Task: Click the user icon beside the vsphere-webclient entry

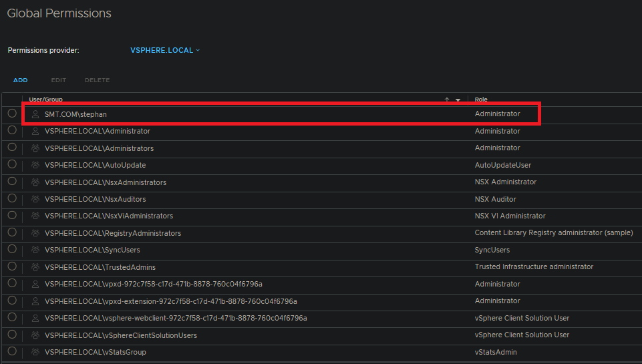Action: pos(35,318)
